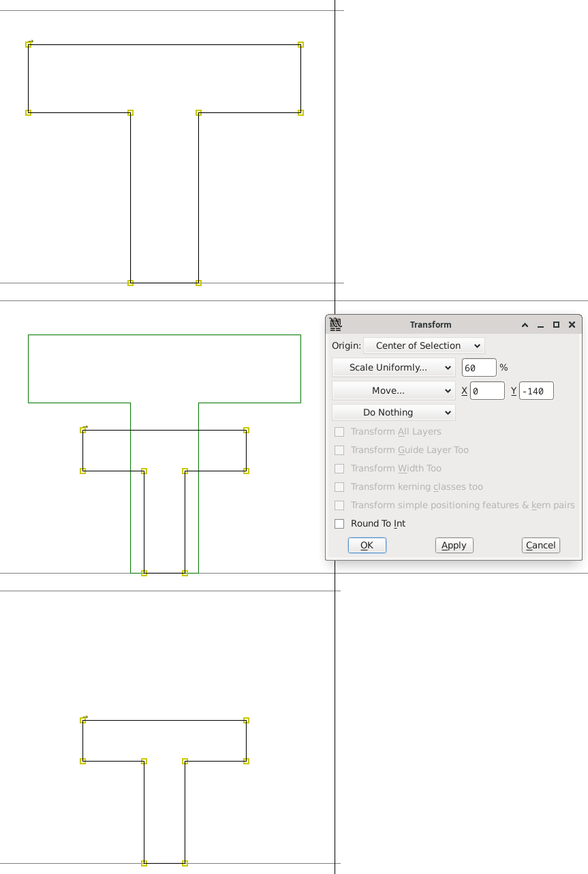Enable the Round To Int checkbox

(x=339, y=523)
